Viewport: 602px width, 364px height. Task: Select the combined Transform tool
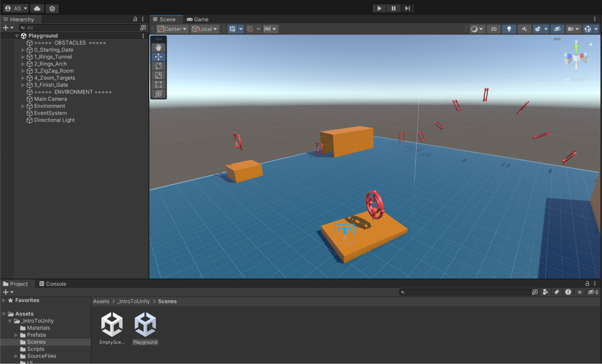pyautogui.click(x=158, y=94)
